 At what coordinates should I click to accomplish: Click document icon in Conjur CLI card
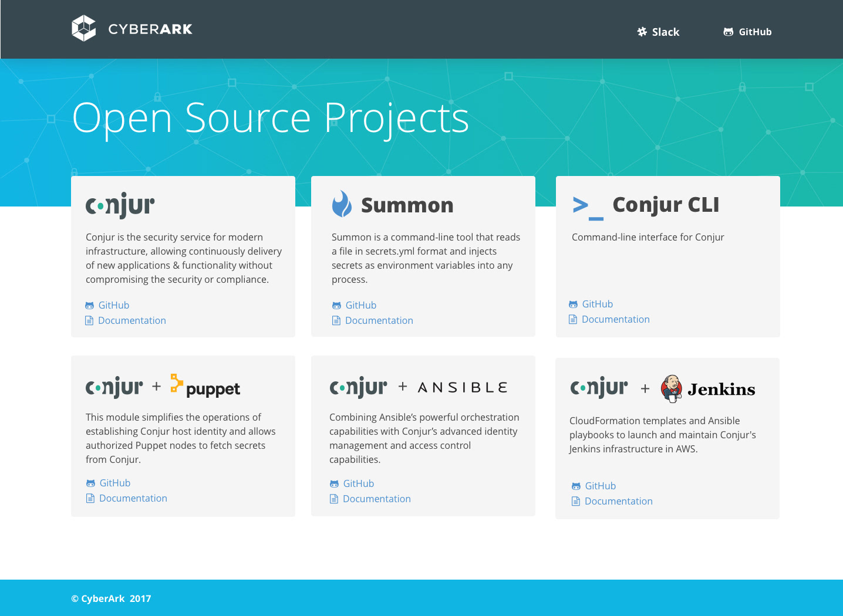tap(573, 319)
